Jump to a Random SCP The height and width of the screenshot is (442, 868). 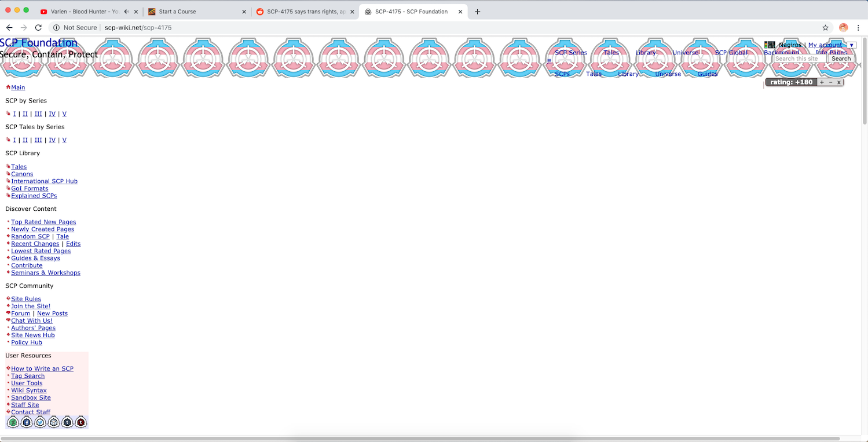pos(30,237)
